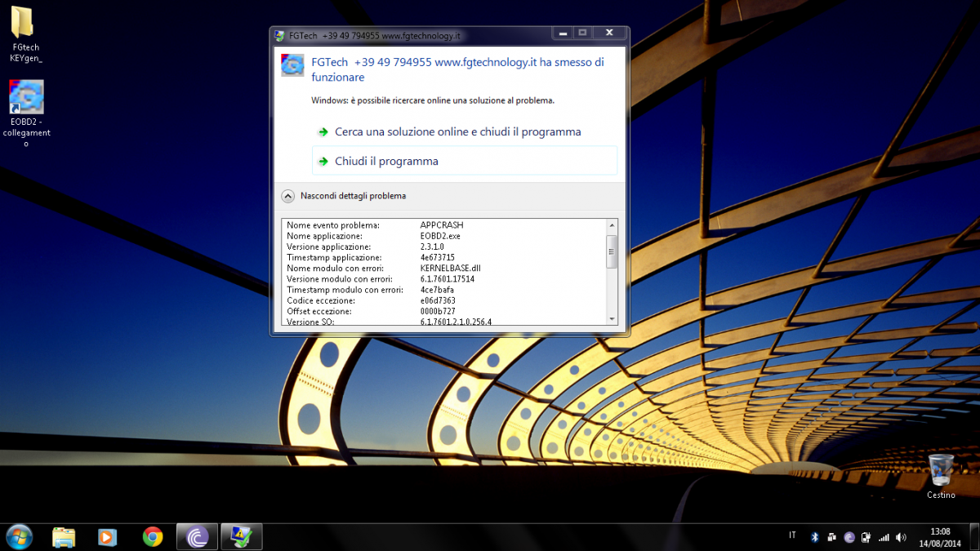The image size is (980, 551).
Task: Click version value 2.3.1.0
Action: click(432, 247)
